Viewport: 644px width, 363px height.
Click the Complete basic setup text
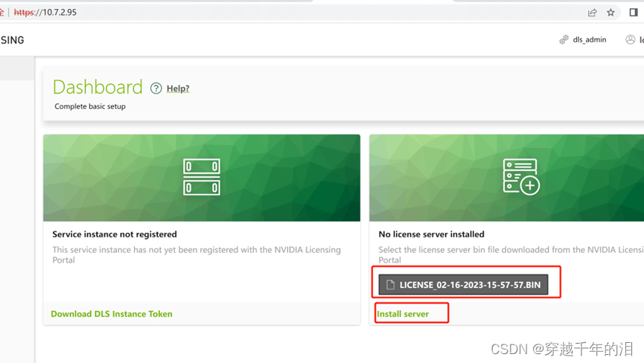tap(90, 106)
